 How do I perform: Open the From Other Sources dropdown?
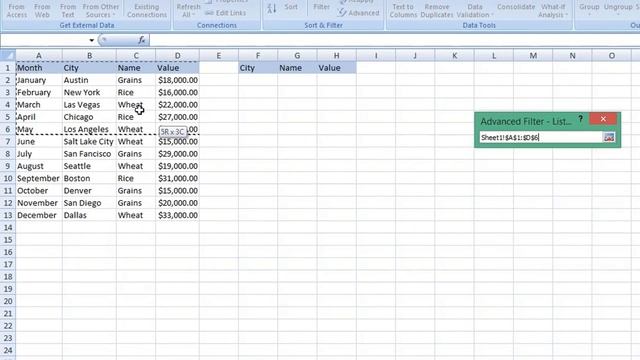[x=100, y=10]
